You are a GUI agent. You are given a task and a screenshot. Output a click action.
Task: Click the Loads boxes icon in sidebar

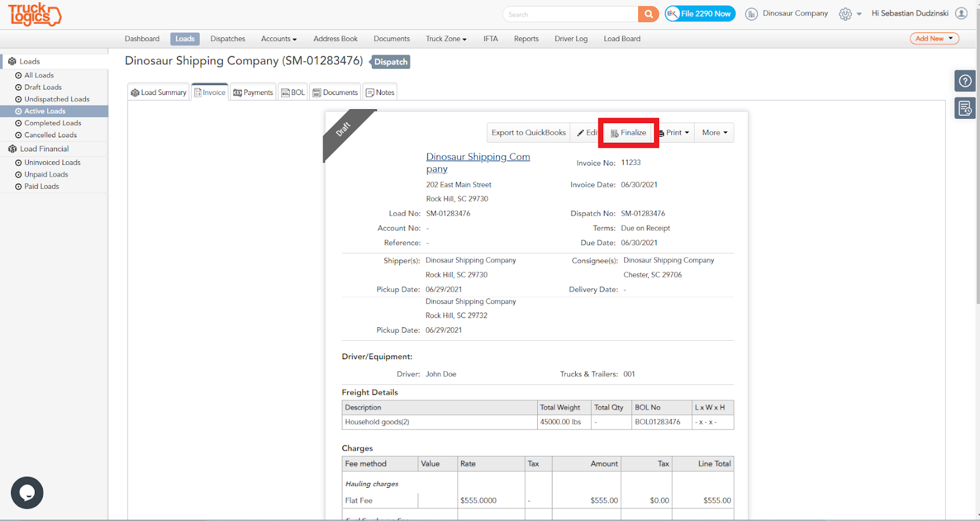[x=12, y=61]
